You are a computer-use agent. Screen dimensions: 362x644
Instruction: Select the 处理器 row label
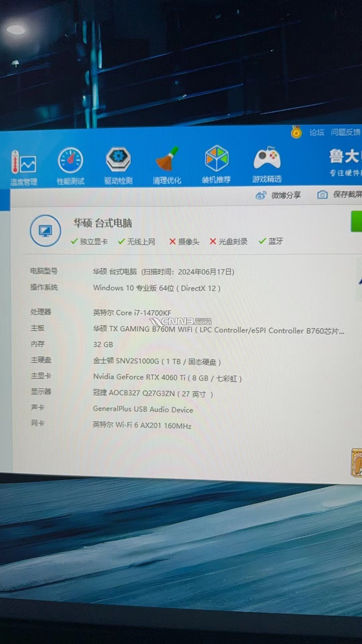pyautogui.click(x=41, y=312)
